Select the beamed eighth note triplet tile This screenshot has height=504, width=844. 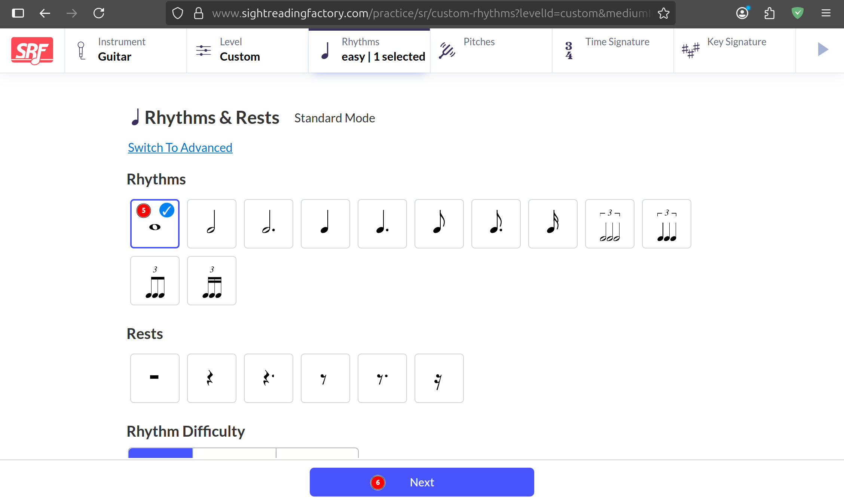pos(155,280)
